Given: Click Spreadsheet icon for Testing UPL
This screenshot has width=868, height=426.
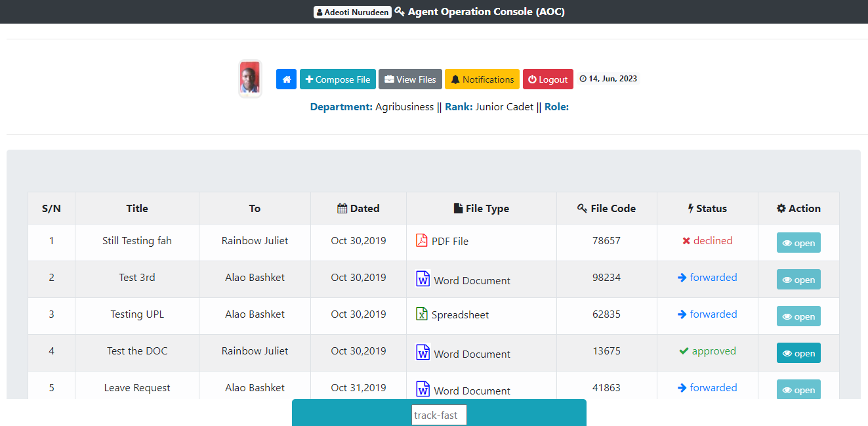Looking at the screenshot, I should point(422,314).
